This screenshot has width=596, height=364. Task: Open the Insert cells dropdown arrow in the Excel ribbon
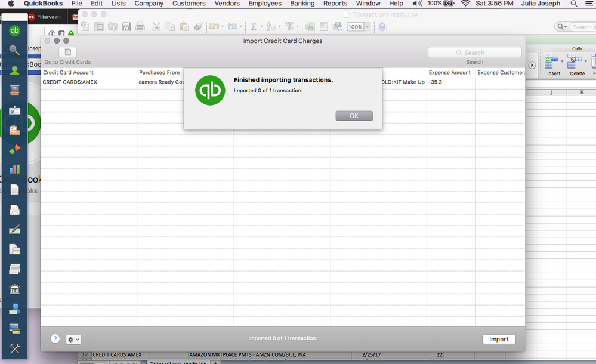(562, 61)
